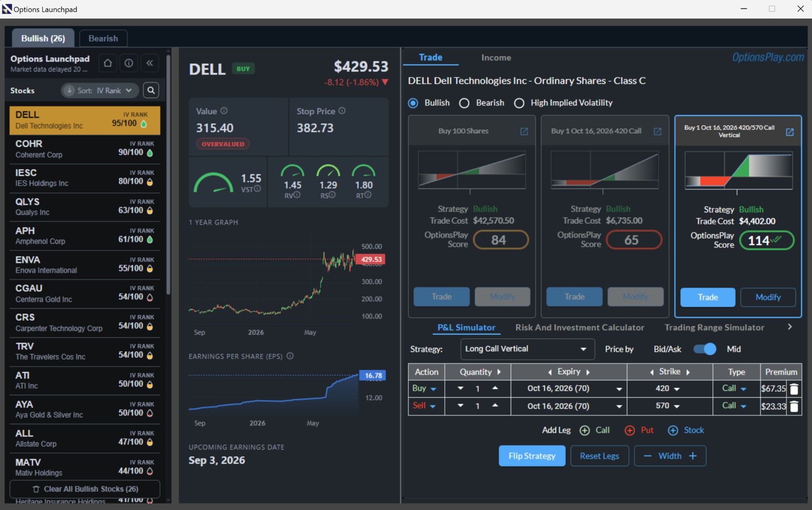This screenshot has width=812, height=510.
Task: Switch to Trading Range Simulator tab
Action: 714,328
